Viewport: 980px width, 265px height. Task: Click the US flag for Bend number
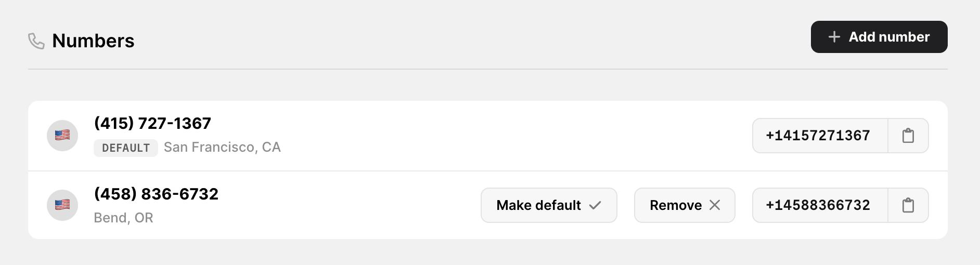click(62, 205)
